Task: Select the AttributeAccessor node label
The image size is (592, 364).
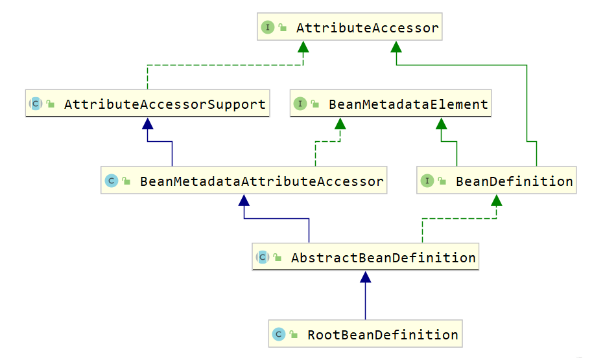Action: 368,28
